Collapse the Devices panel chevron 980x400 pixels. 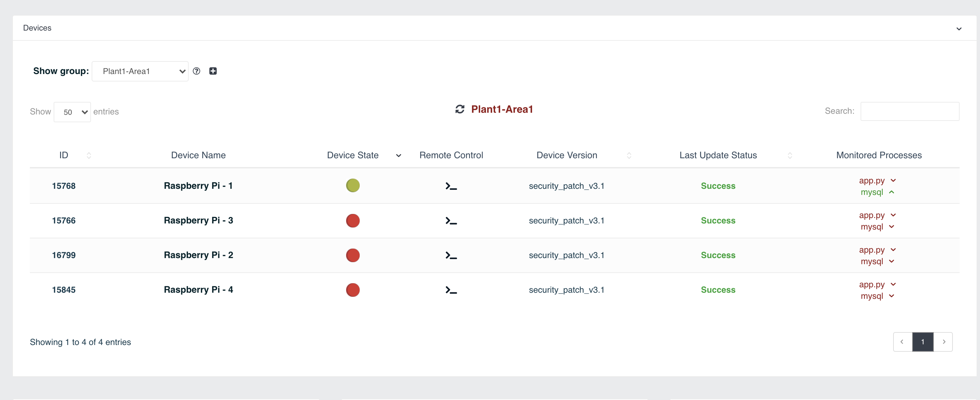[x=959, y=29]
